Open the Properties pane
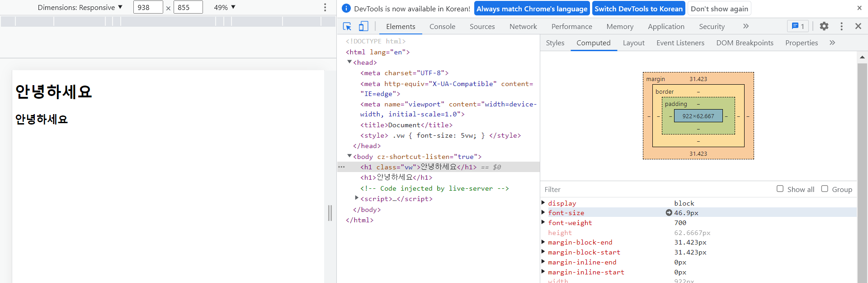Viewport: 868px width, 283px height. [x=802, y=43]
